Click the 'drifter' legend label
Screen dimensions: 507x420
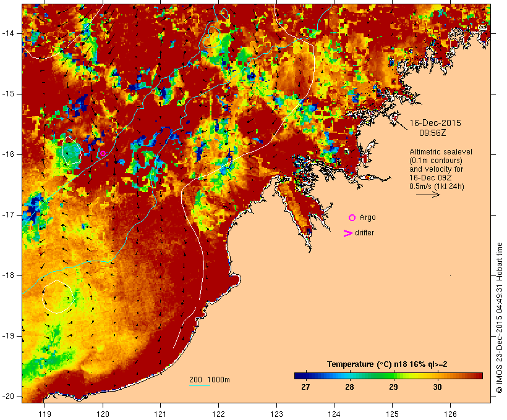364,233
